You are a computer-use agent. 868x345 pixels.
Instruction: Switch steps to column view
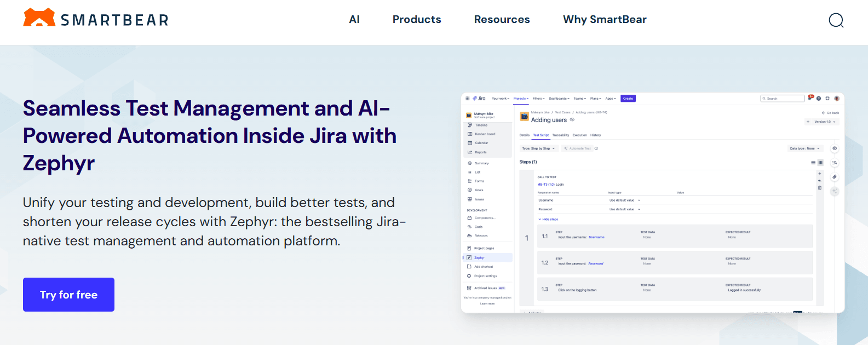[820, 163]
